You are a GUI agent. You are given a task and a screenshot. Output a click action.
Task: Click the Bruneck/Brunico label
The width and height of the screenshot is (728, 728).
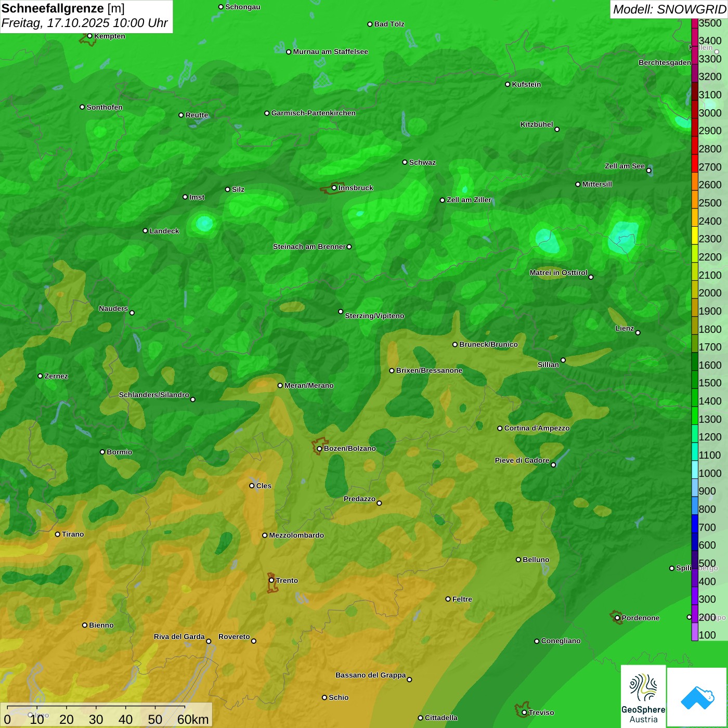tap(488, 344)
